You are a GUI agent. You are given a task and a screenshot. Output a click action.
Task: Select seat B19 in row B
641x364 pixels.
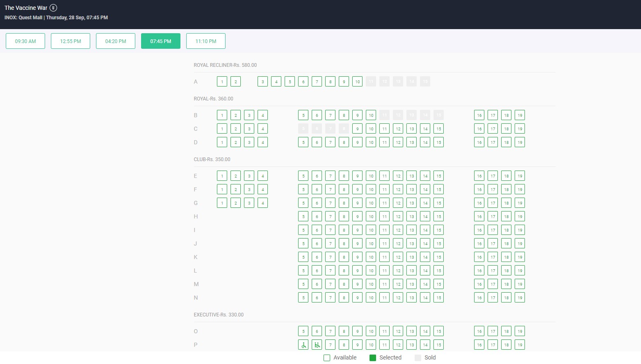click(x=520, y=115)
